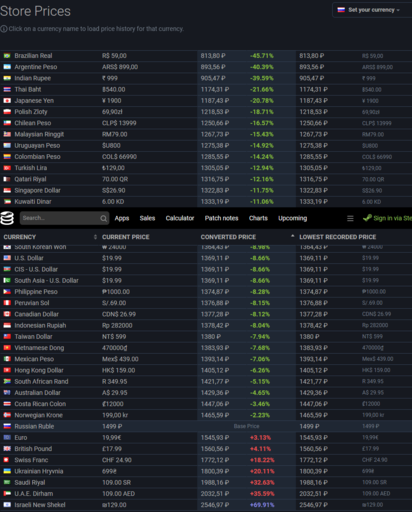Screen dimensions: 412x512
Task: Click the Euro flag icon
Action: click(7, 437)
